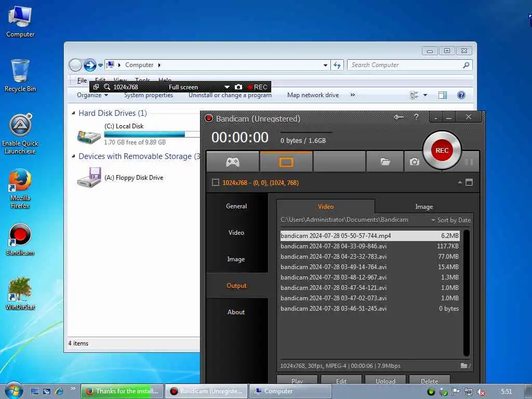Viewport: 532px width, 399px height.
Task: Open About section in Bandicam sidebar
Action: pos(236,312)
